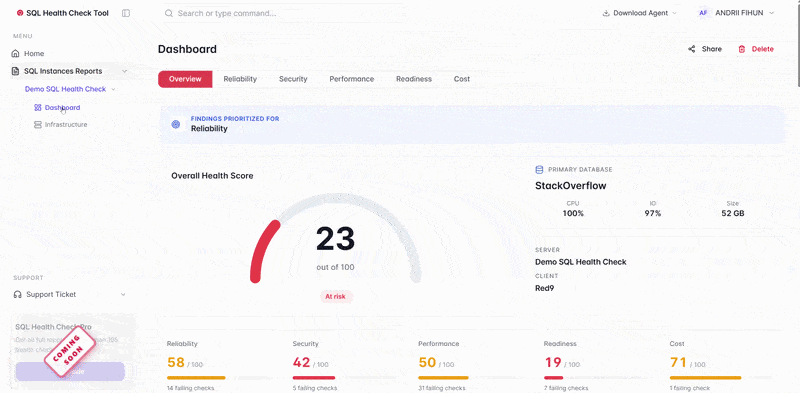Click the SQL Health Check Tool logo icon
This screenshot has width=800, height=393.
[x=20, y=13]
